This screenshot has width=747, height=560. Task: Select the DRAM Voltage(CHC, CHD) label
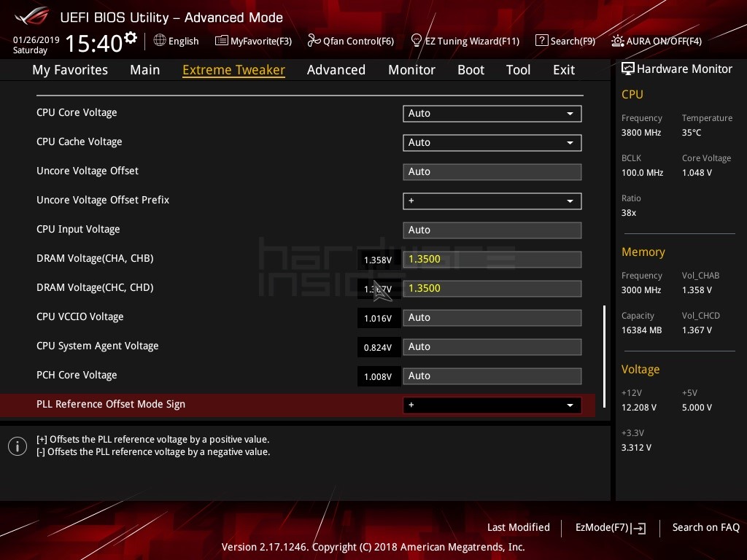pyautogui.click(x=95, y=287)
